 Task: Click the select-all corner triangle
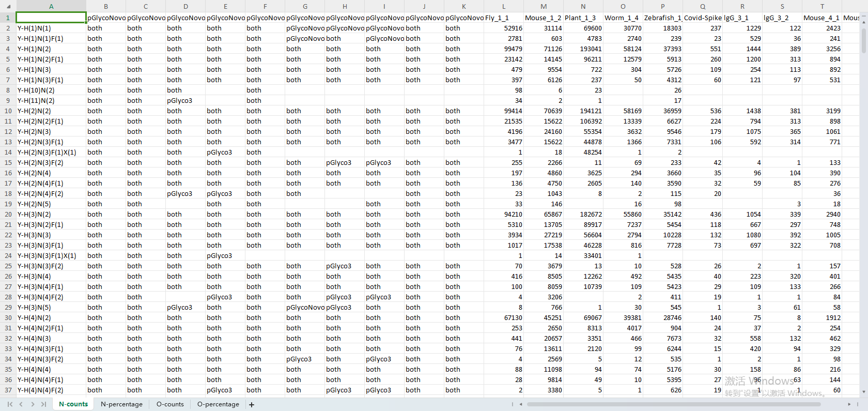(x=8, y=7)
